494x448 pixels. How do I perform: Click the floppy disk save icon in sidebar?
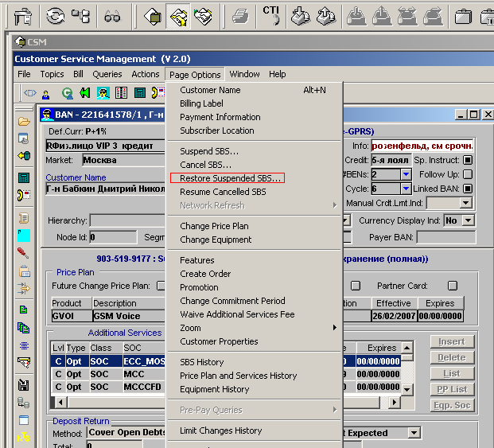click(x=24, y=385)
